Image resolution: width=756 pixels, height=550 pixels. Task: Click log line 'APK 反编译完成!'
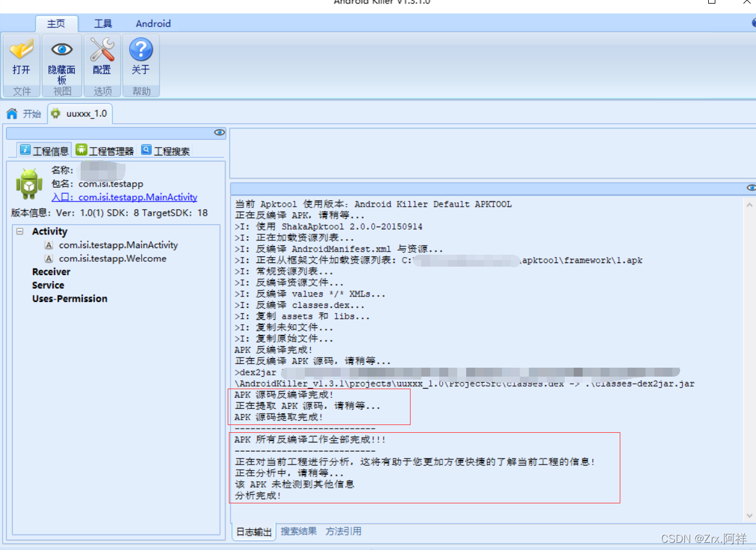[x=274, y=350]
